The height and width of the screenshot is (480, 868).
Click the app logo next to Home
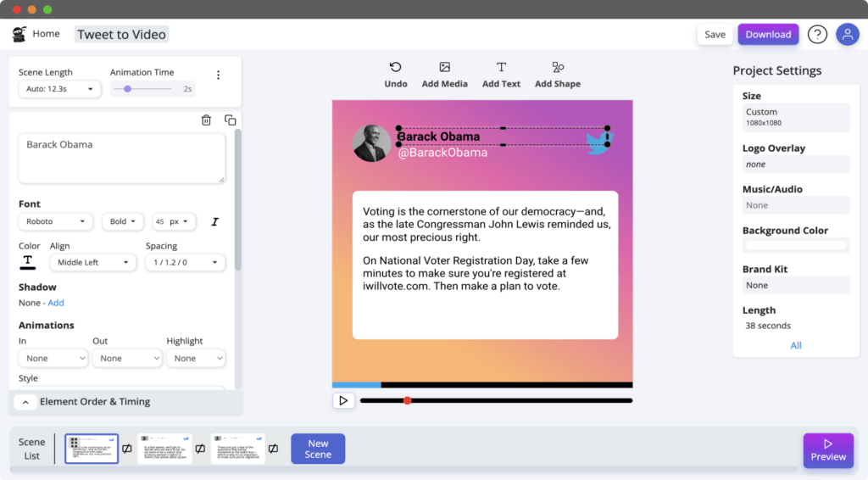[x=19, y=34]
